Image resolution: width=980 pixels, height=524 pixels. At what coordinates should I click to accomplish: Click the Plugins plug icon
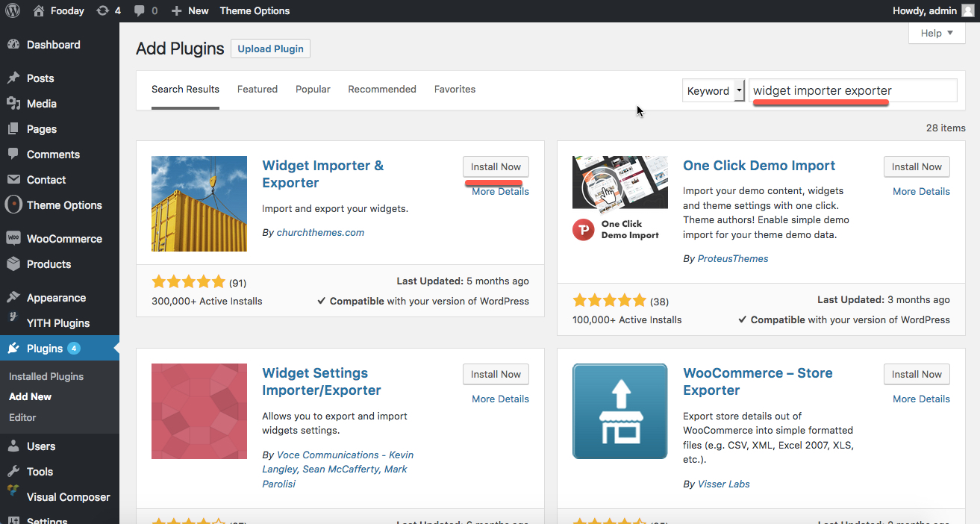coord(13,349)
